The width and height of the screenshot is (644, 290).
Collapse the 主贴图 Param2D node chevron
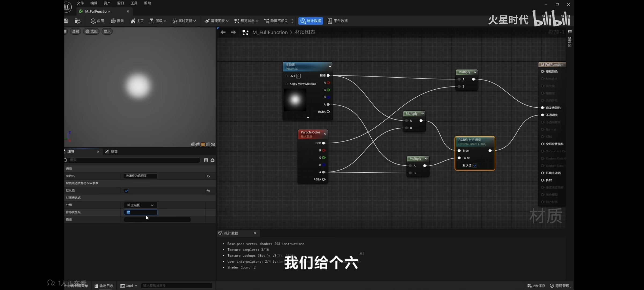(330, 66)
